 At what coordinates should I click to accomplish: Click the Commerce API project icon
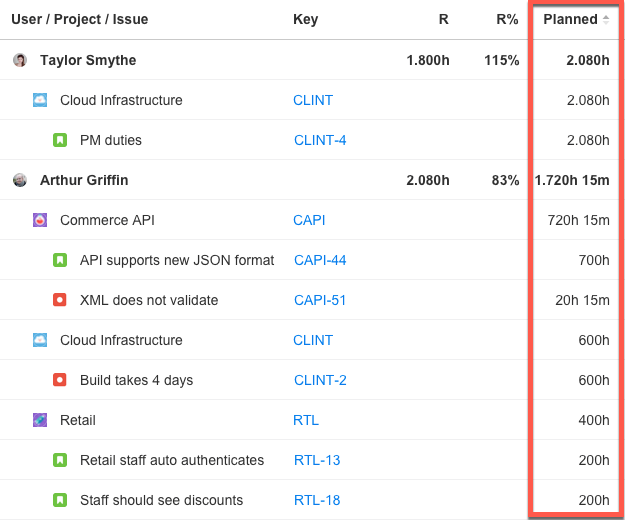tap(40, 220)
